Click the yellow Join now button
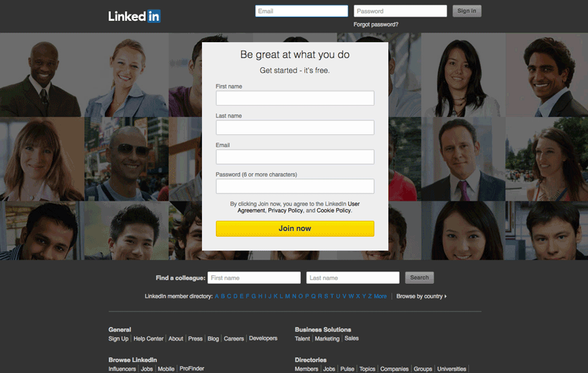The image size is (588, 373). point(295,228)
